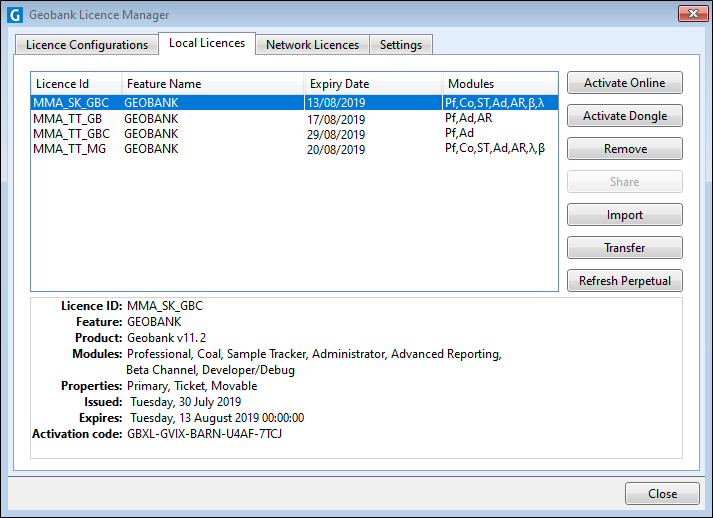
Task: Click product text Geobank v11.2
Action: tap(166, 338)
